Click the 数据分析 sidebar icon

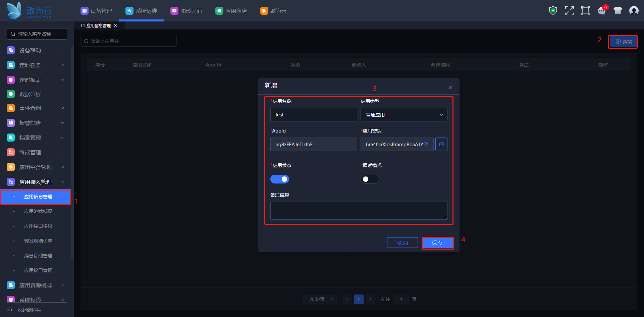pyautogui.click(x=11, y=94)
